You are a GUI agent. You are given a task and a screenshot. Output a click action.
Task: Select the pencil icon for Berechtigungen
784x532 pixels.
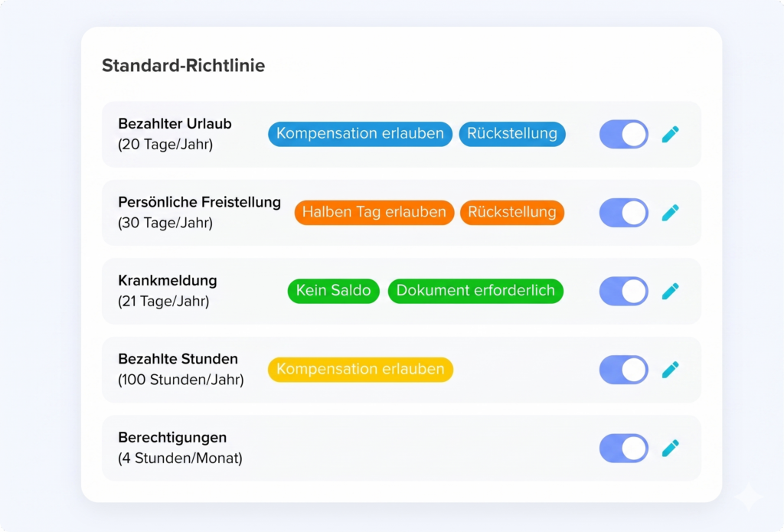click(671, 448)
